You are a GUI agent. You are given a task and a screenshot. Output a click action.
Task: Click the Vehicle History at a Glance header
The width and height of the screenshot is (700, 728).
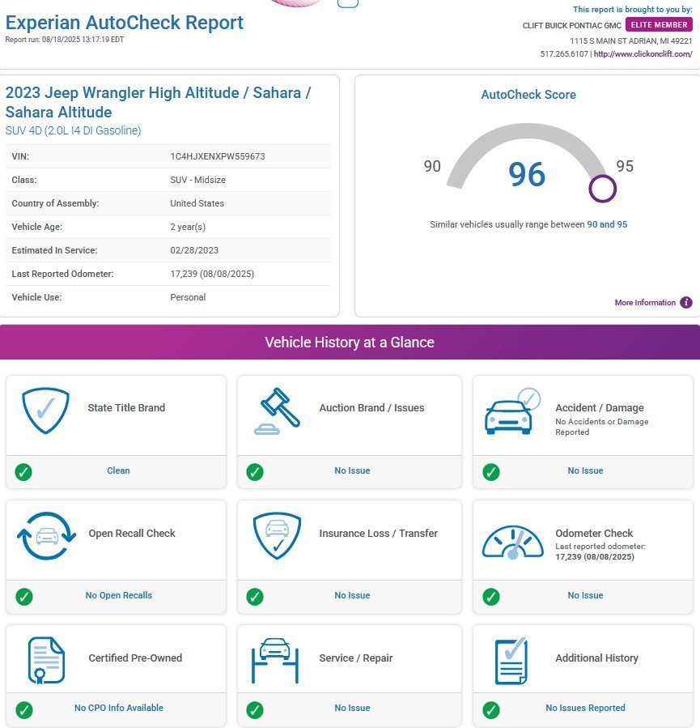350,343
